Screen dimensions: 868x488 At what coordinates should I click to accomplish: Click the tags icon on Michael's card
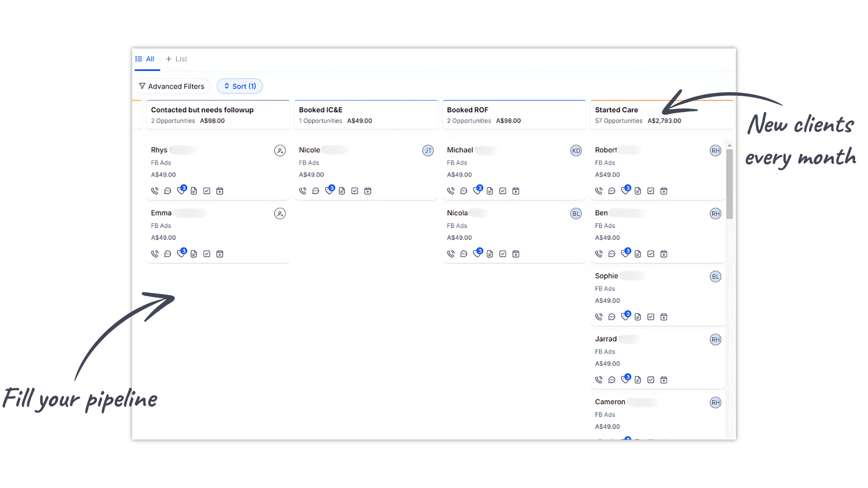pos(476,191)
